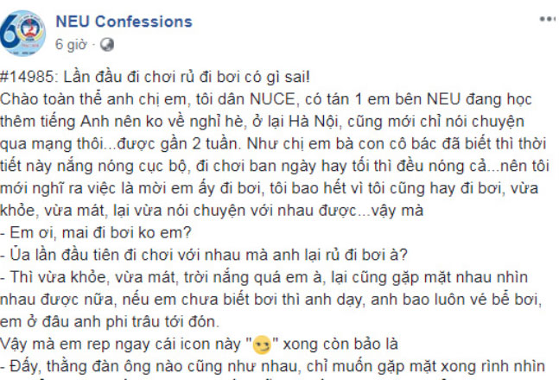Screen dimensions: 559x392
Task: Open the NEU Confessions page name link
Action: tap(124, 22)
